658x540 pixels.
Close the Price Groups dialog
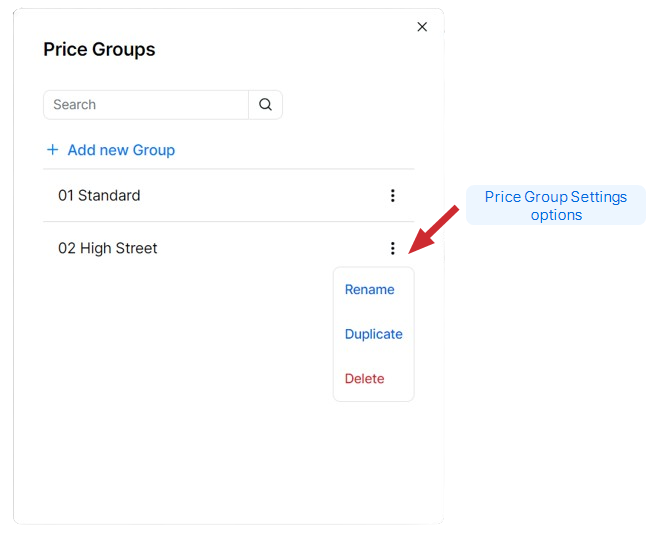[x=422, y=27]
